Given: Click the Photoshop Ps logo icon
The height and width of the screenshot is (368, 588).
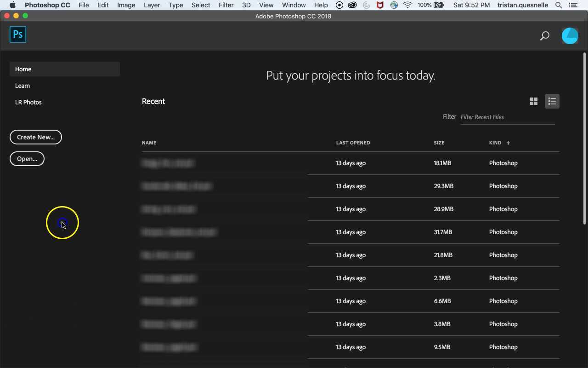Looking at the screenshot, I should click(17, 34).
